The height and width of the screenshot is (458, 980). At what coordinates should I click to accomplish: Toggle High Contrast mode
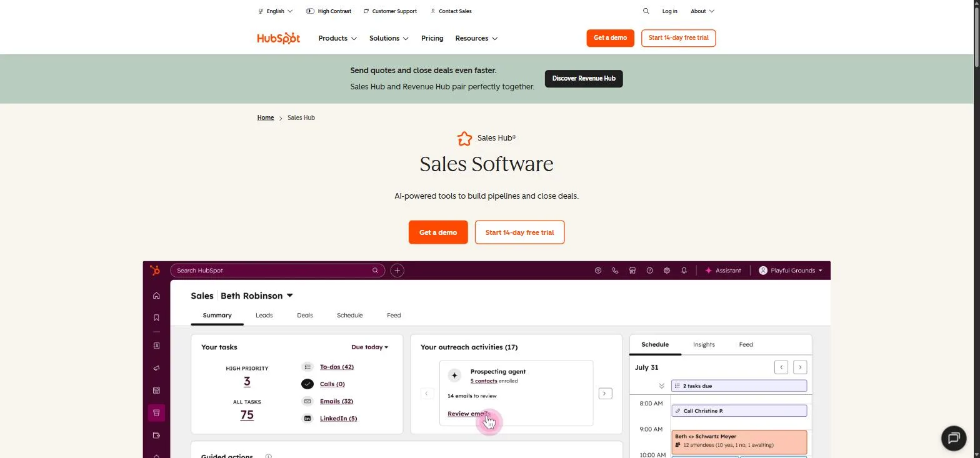pos(329,11)
